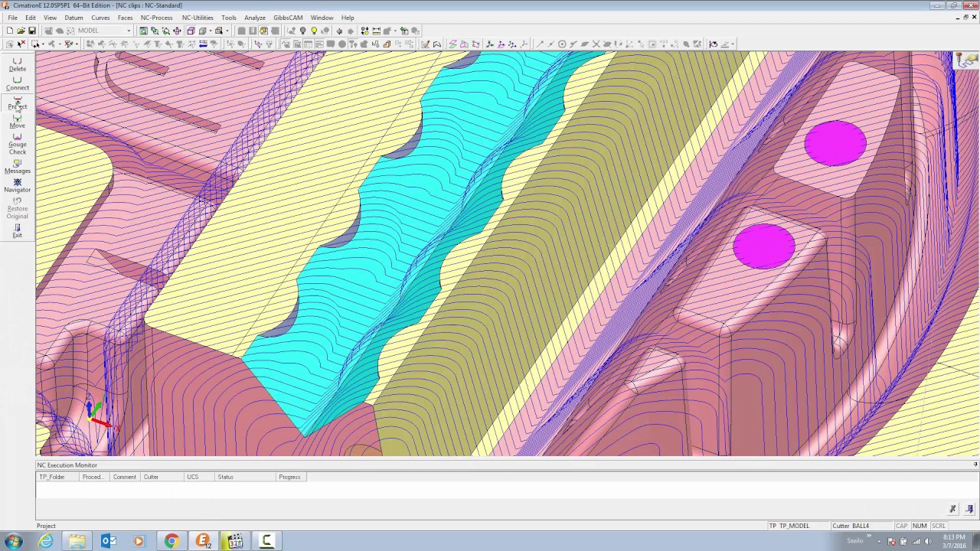Open the View menu
Image resolution: width=980 pixels, height=551 pixels.
tap(50, 18)
